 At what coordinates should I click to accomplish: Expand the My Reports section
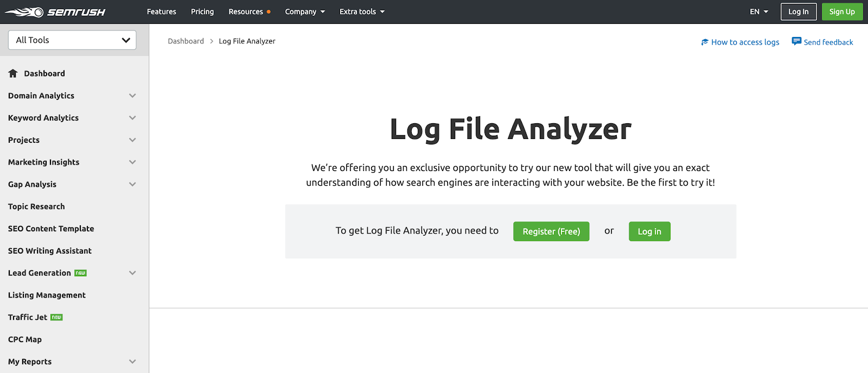pos(132,362)
